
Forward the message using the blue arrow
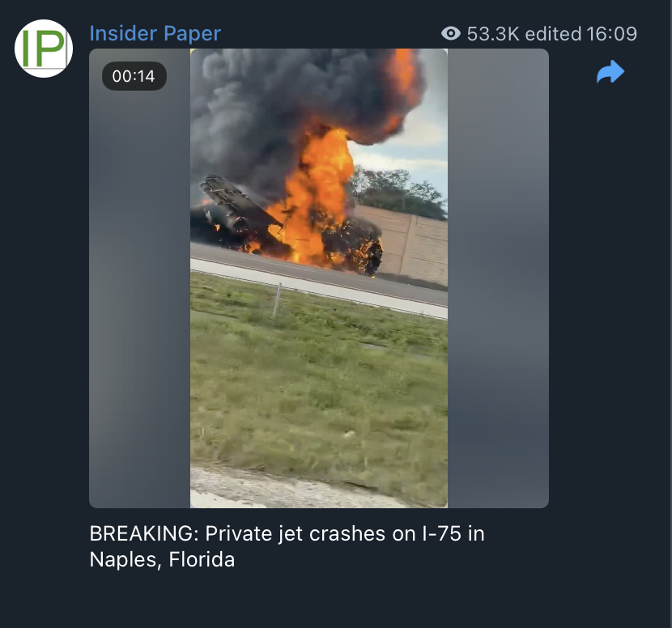tap(610, 71)
